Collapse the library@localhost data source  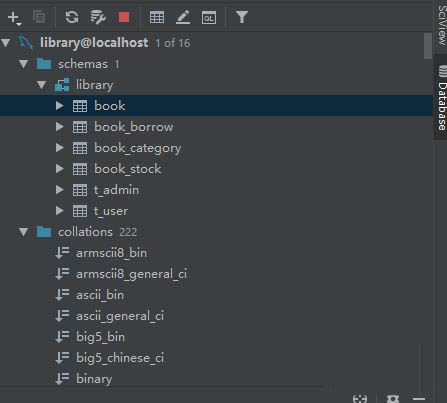pos(5,43)
